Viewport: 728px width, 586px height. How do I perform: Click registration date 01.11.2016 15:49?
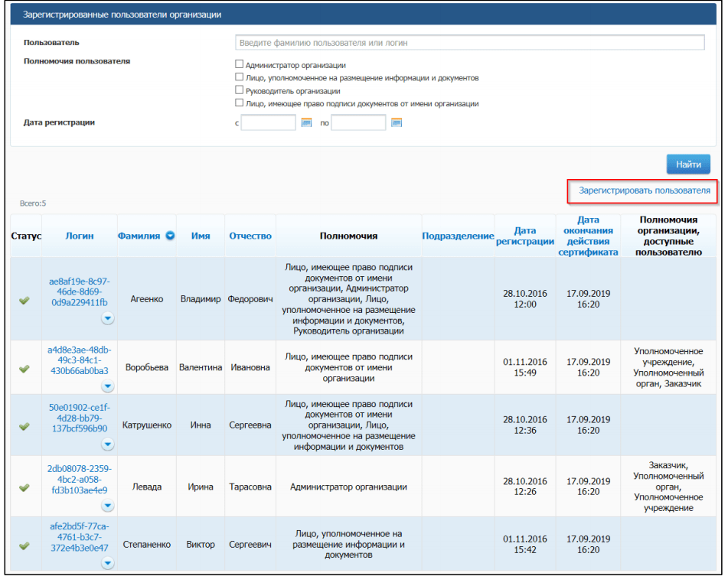[525, 367]
